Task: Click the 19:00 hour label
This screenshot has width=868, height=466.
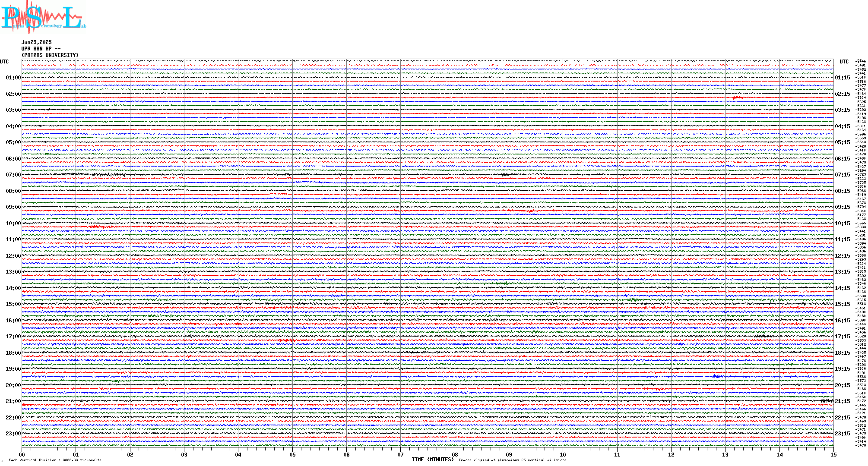Action: click(x=13, y=369)
